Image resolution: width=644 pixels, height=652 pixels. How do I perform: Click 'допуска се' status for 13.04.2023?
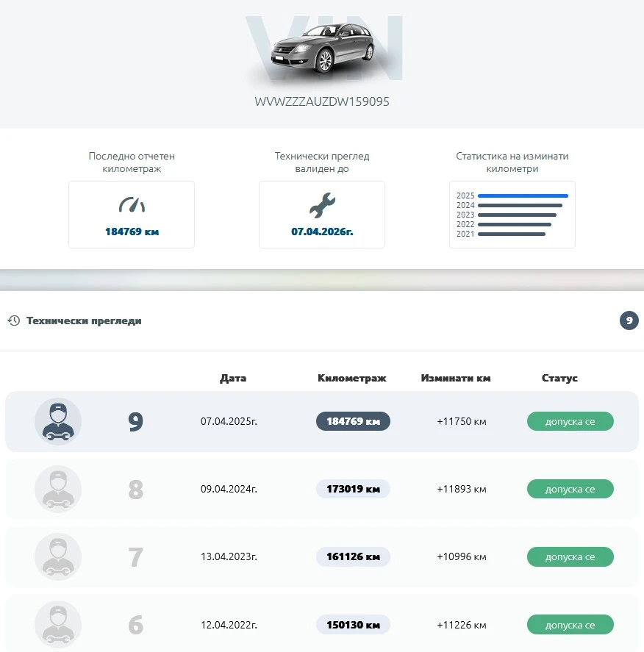pyautogui.click(x=570, y=557)
